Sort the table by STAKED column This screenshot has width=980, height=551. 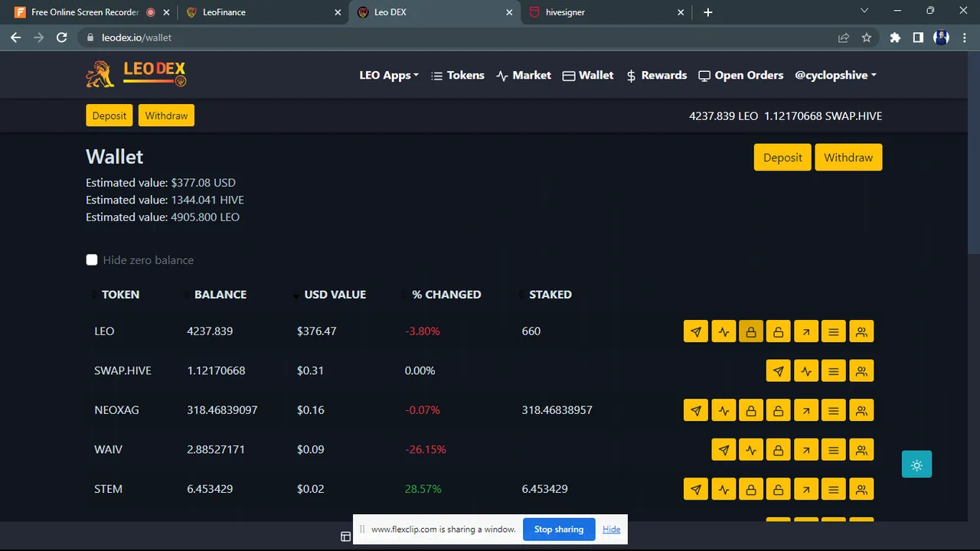pyautogui.click(x=550, y=295)
